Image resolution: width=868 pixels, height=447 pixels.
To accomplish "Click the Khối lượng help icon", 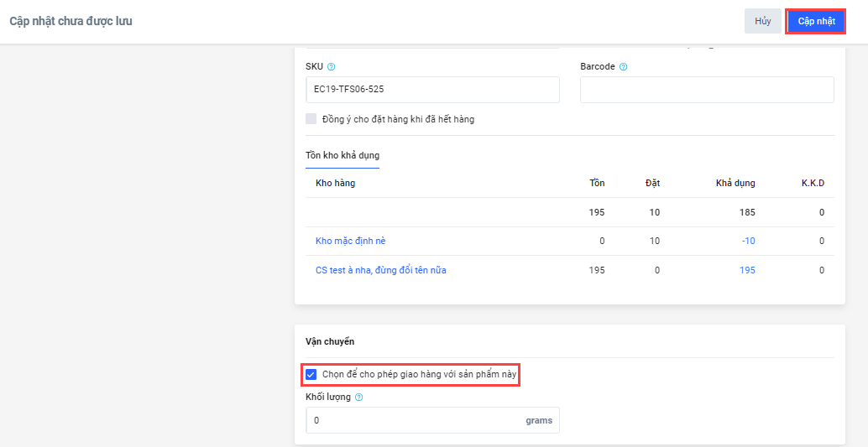I will 359,398.
